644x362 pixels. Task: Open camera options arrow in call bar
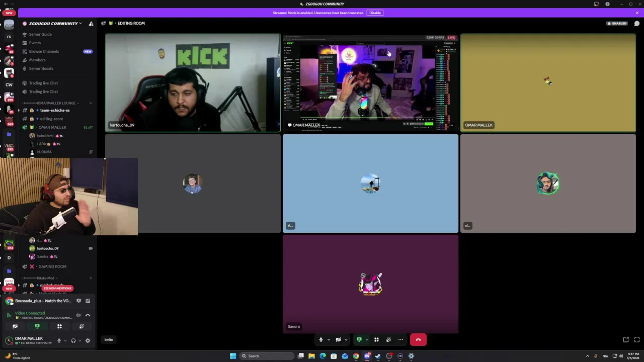point(346,340)
